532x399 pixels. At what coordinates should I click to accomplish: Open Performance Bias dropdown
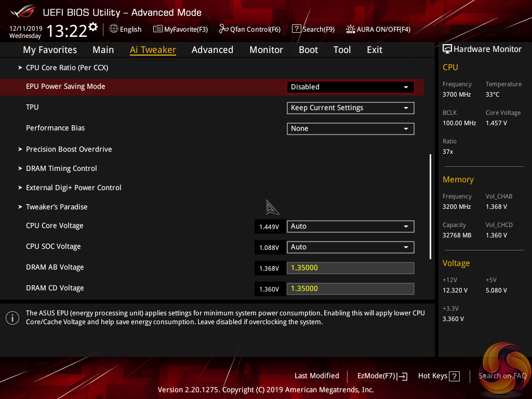(350, 129)
